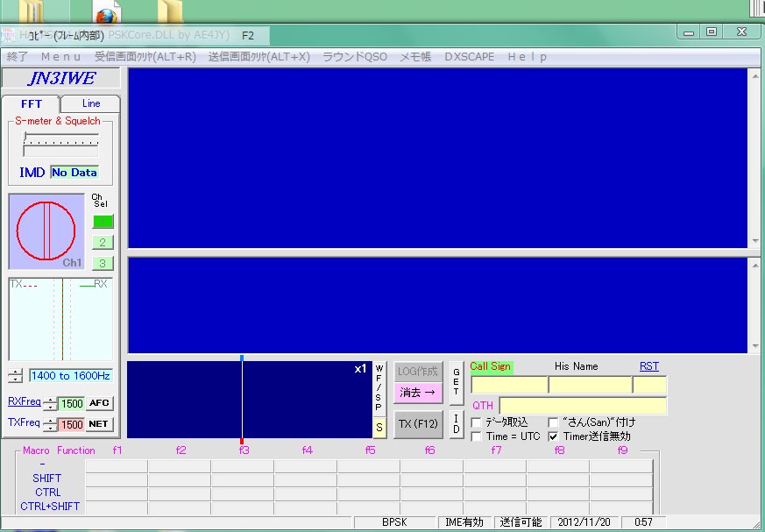The width and height of the screenshot is (765, 532).
Task: Click the JN3IWE callsign banner
Action: (x=61, y=78)
